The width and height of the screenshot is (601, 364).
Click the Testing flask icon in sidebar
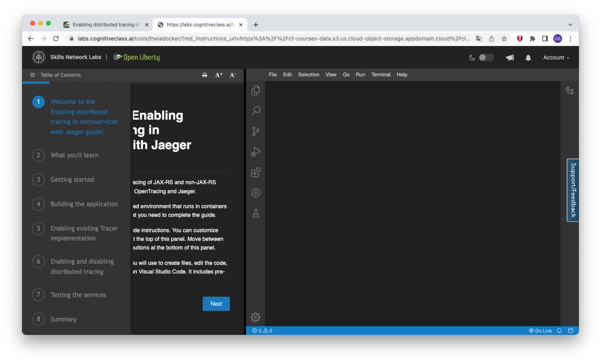click(x=255, y=214)
